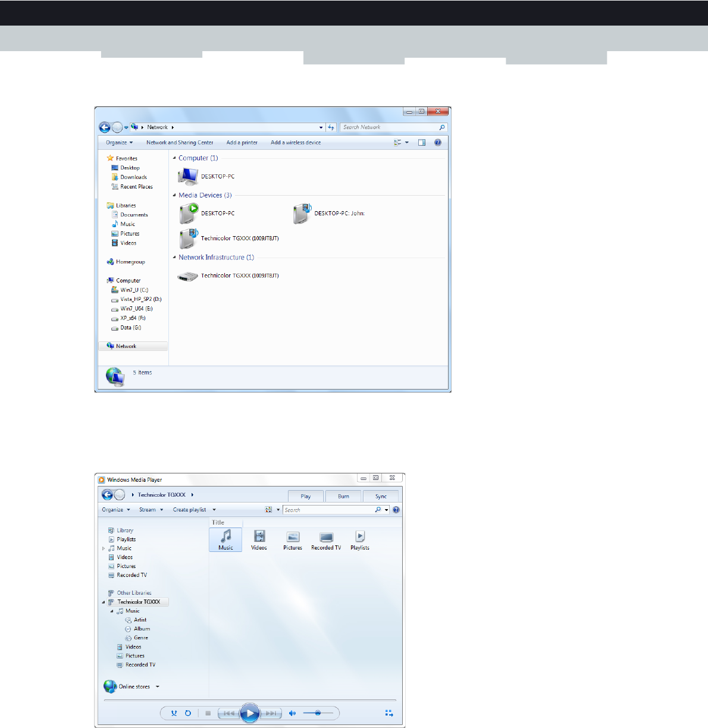Viewport: 708px width, 728px height.
Task: Click Add a printer
Action: tap(242, 143)
